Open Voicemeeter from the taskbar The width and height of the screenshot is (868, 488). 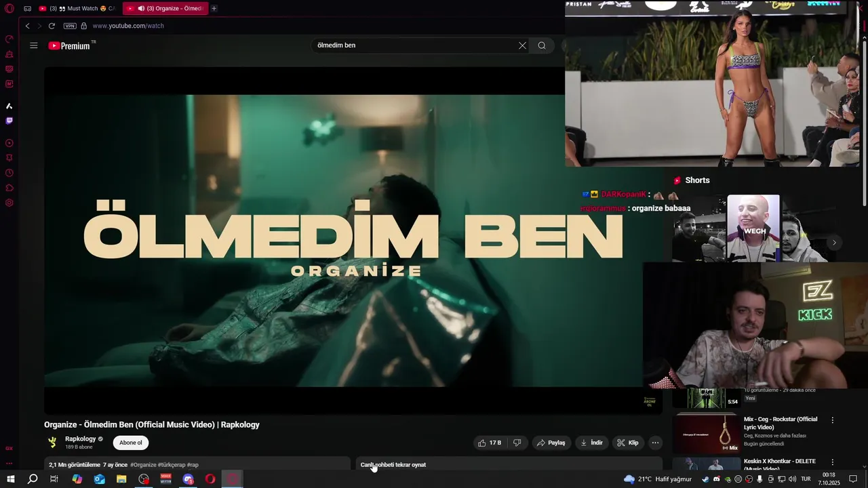(166, 479)
